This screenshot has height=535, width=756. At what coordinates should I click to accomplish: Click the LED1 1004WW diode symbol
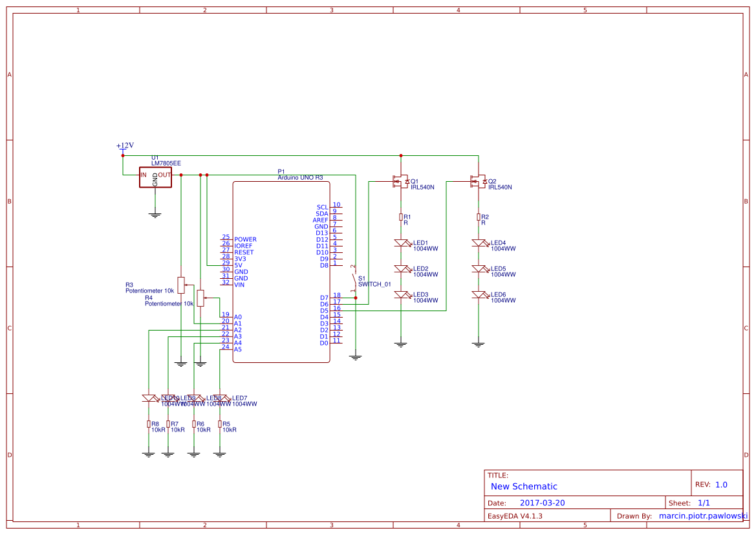point(402,243)
